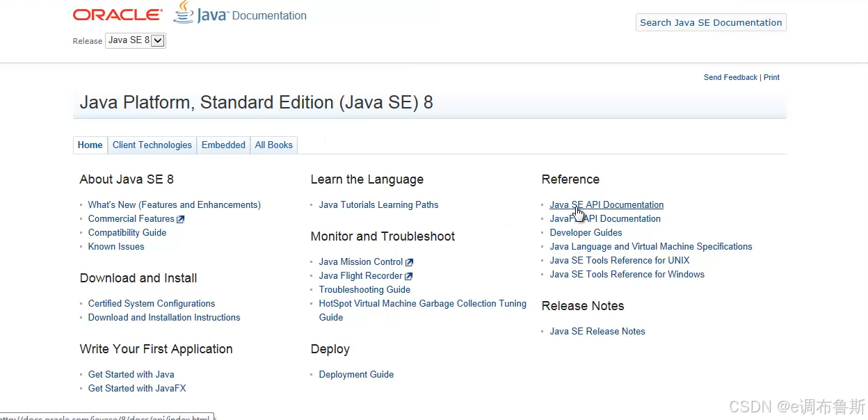Click the Oracle logo
Screen dimensions: 868x420
[118, 15]
